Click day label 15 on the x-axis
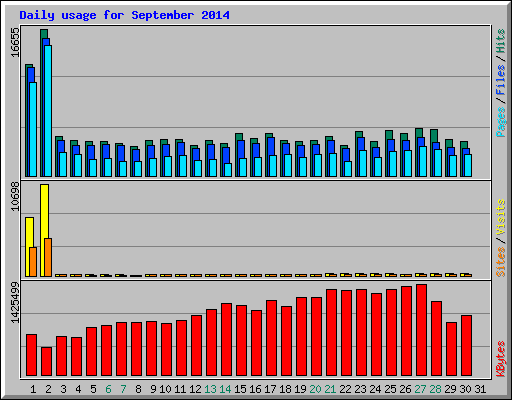 [240, 389]
